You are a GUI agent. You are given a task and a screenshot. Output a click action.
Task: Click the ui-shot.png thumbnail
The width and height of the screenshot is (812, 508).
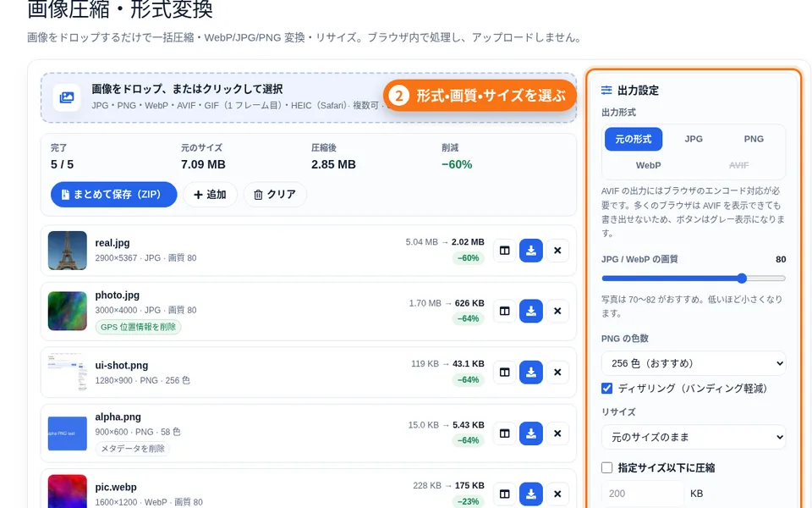(68, 373)
